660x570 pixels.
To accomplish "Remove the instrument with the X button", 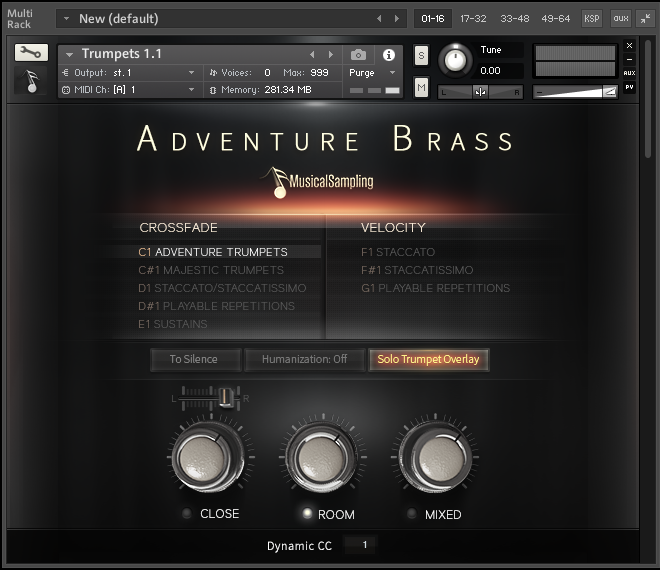I will click(x=629, y=45).
